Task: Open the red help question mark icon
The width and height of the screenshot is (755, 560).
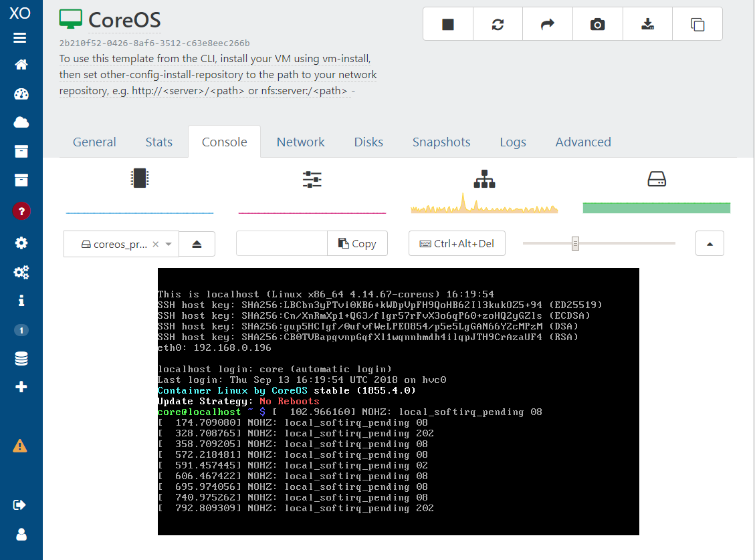Action: point(21,211)
